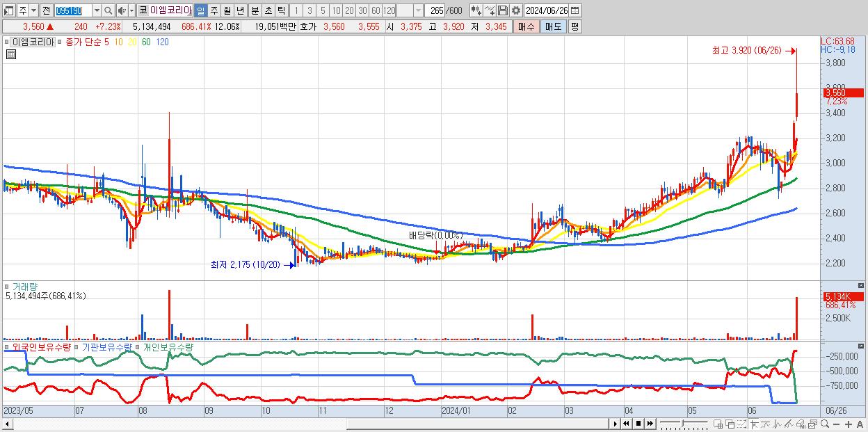This screenshot has height=432, width=868.
Task: Click the chart window icon beside magnifier at bottom
Action: pyautogui.click(x=813, y=424)
